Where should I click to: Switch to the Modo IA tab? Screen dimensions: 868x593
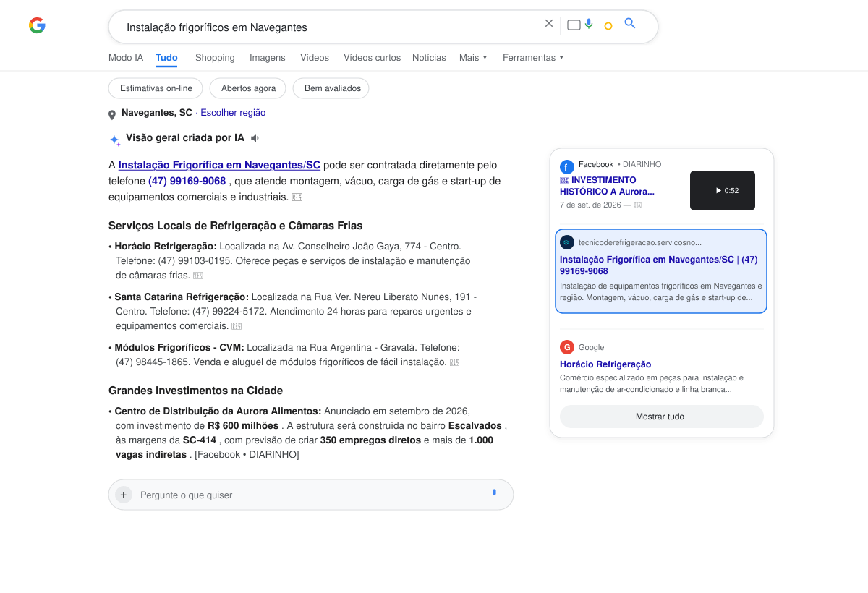[126, 57]
